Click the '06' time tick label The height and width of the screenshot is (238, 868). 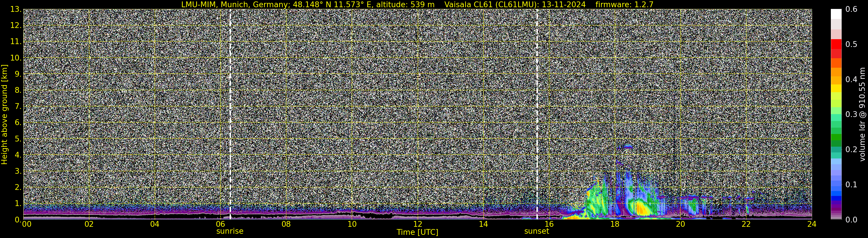point(220,224)
